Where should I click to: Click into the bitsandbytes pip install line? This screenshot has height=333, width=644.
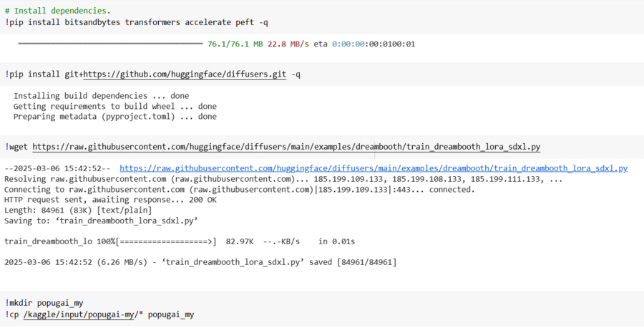pyautogui.click(x=136, y=23)
